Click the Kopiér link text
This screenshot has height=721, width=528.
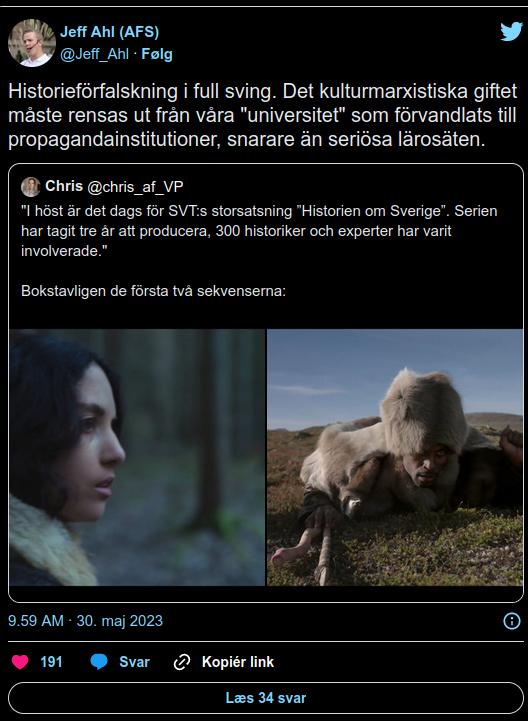pyautogui.click(x=238, y=662)
